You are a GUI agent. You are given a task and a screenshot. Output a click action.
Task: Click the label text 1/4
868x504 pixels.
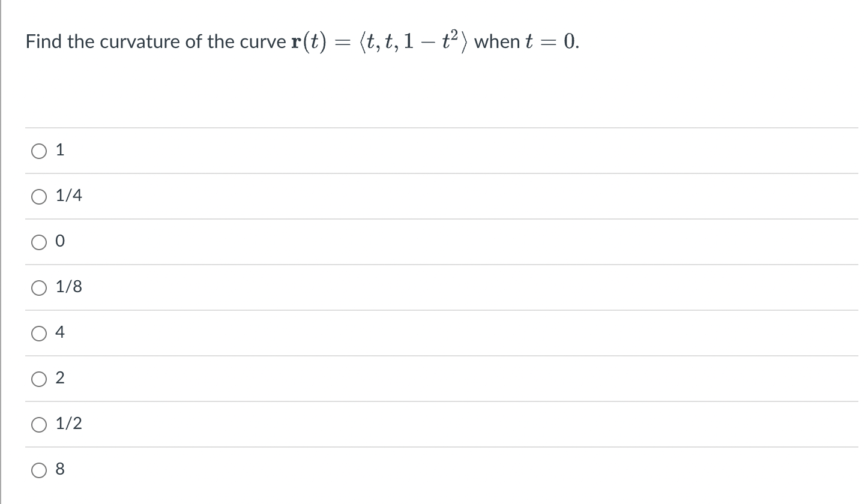(x=68, y=195)
